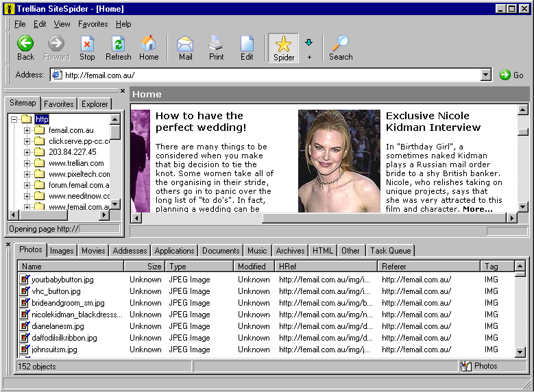The image size is (534, 392).
Task: Open the View menu
Action: (x=62, y=24)
